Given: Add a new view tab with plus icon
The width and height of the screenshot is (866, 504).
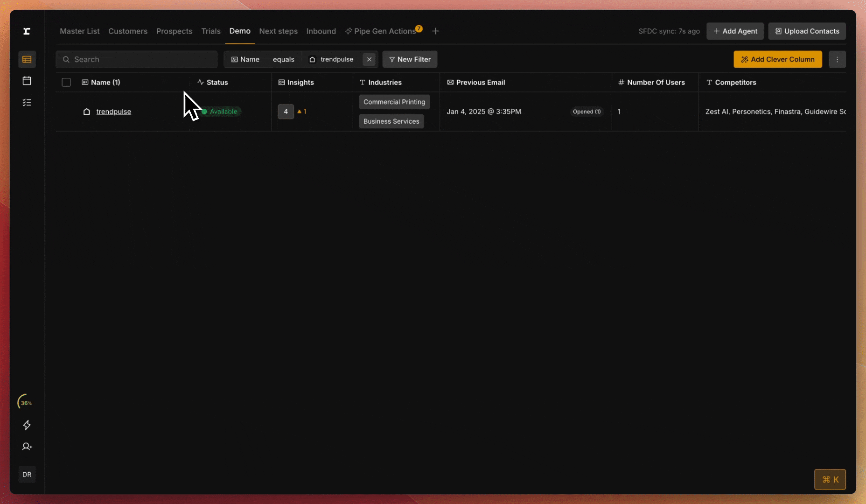Looking at the screenshot, I should [x=435, y=31].
